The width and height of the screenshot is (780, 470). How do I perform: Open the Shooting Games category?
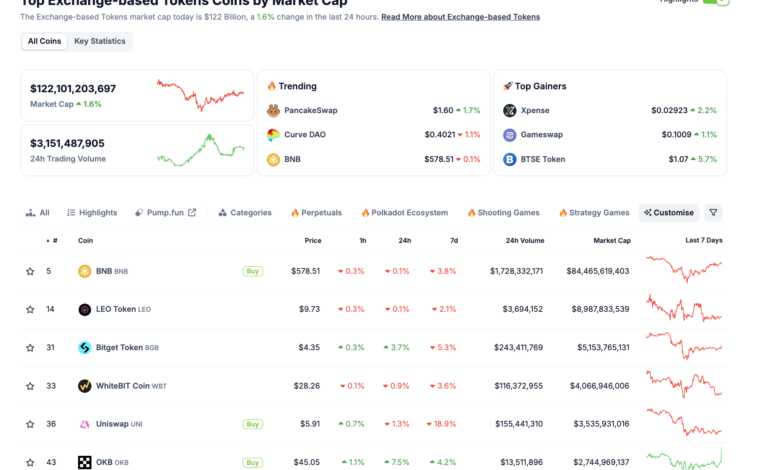[x=503, y=213]
